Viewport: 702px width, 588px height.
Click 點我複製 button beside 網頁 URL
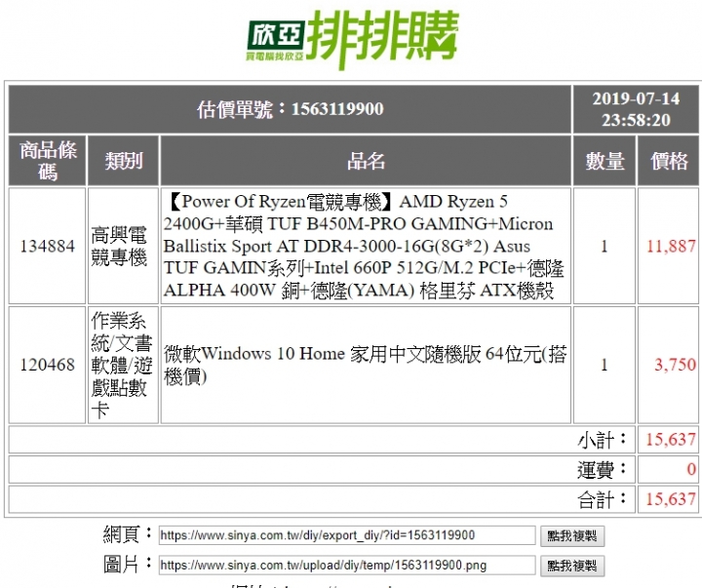coord(572,536)
